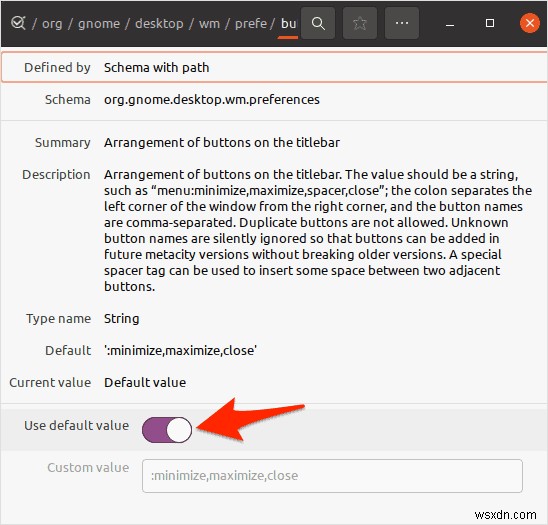The width and height of the screenshot is (548, 525).
Task: Minimize the dconf Editor window
Action: 450,23
